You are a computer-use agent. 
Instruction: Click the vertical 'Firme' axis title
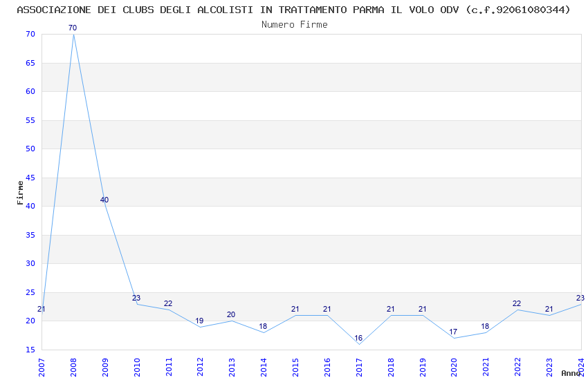point(20,193)
